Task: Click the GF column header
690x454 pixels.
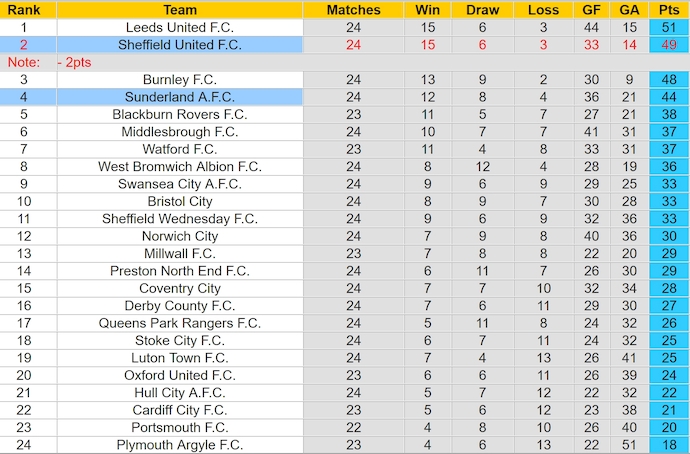Action: (x=591, y=10)
